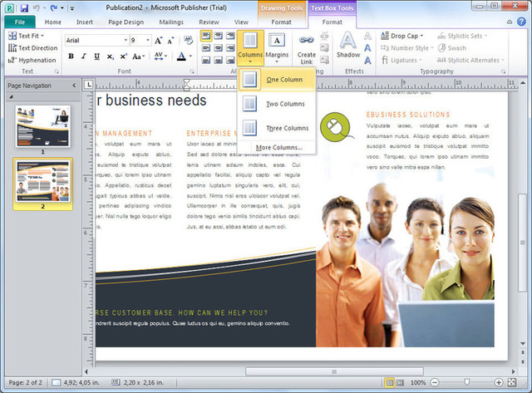This screenshot has width=532, height=393.
Task: Click the Grow Font icon
Action: tap(159, 41)
